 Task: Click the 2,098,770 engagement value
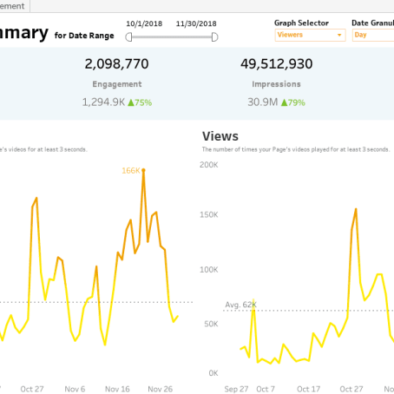pos(117,64)
